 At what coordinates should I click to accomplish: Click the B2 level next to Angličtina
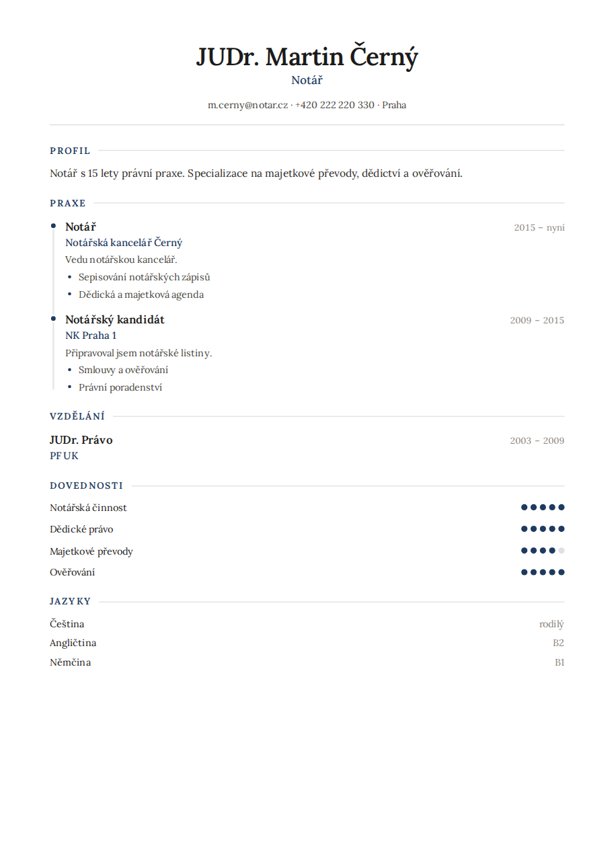tap(558, 643)
